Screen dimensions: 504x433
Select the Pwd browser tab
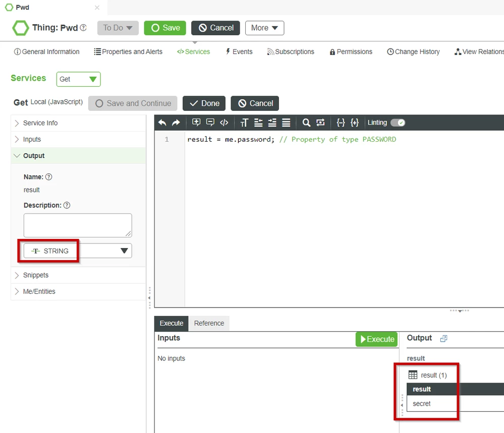tap(54, 8)
